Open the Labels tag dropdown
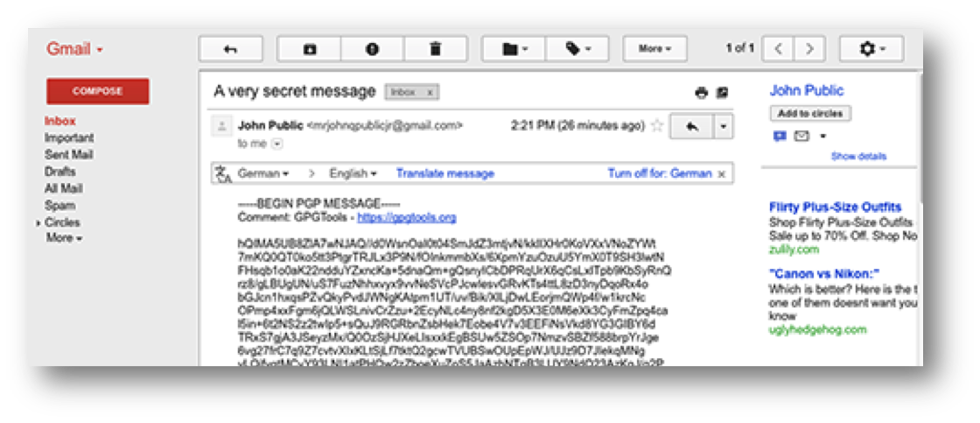The image size is (980, 423). pos(577,49)
